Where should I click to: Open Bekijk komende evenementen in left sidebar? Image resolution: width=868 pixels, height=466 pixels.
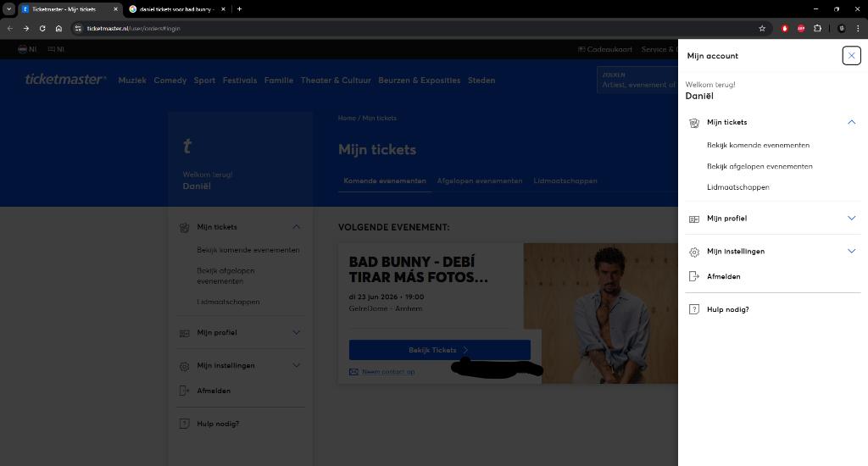coord(248,250)
